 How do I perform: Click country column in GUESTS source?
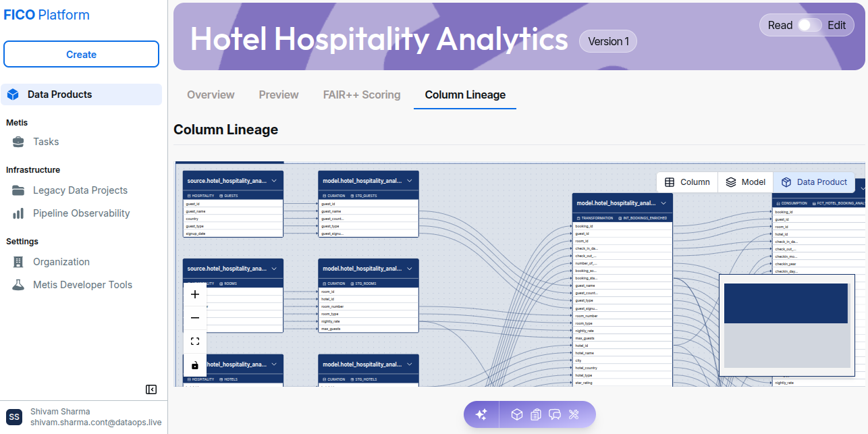pos(233,219)
